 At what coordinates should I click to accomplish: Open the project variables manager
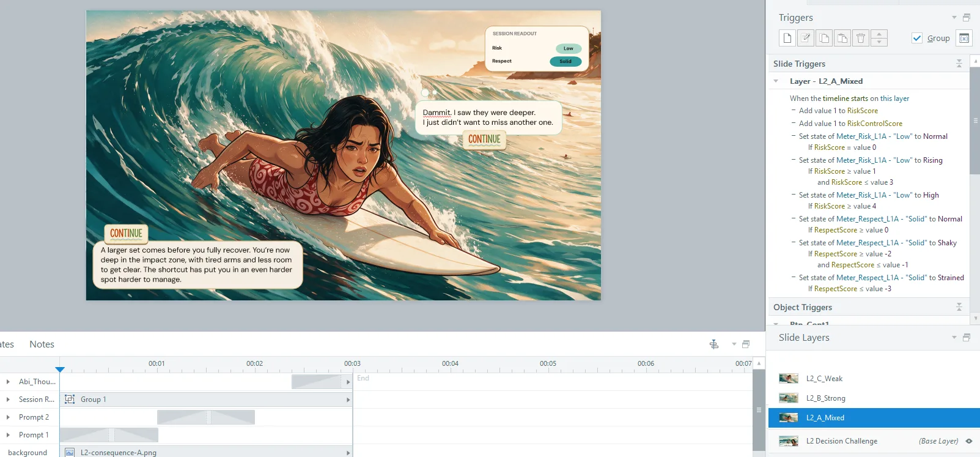[x=964, y=38]
